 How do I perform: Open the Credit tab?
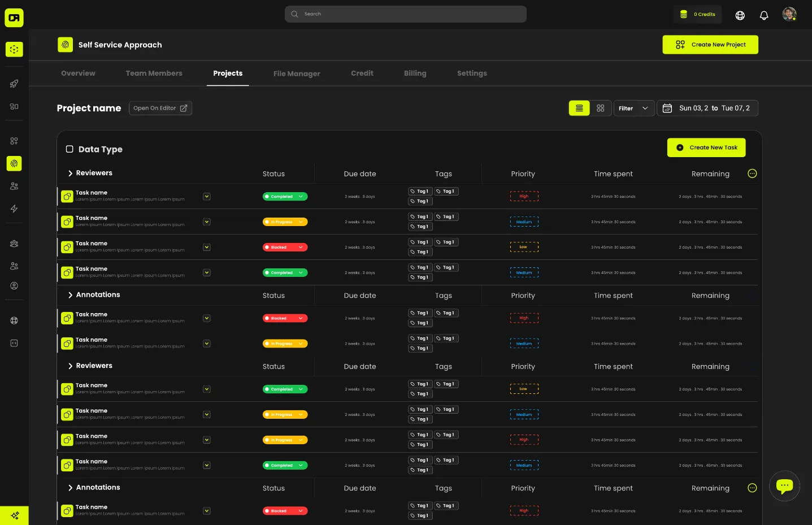point(362,73)
